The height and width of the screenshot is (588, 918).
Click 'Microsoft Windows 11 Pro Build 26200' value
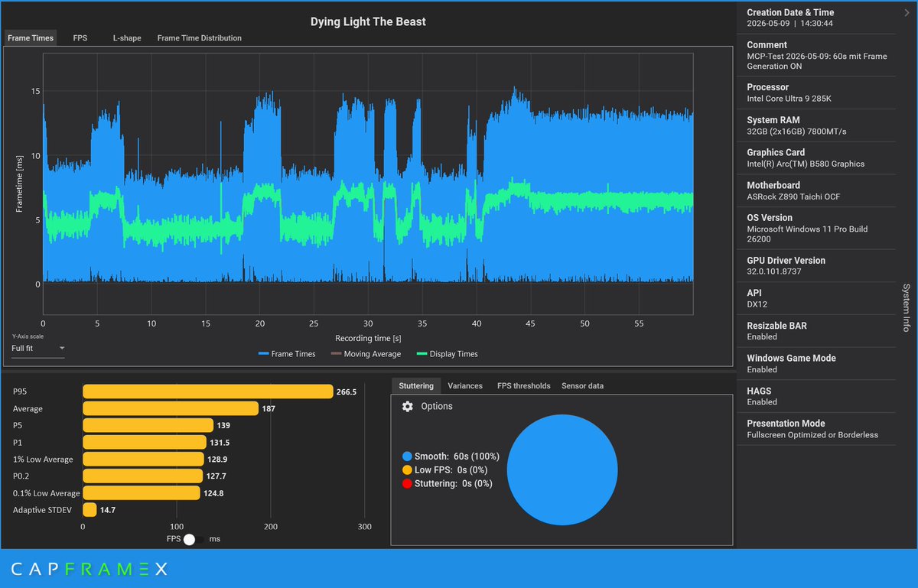tap(807, 234)
